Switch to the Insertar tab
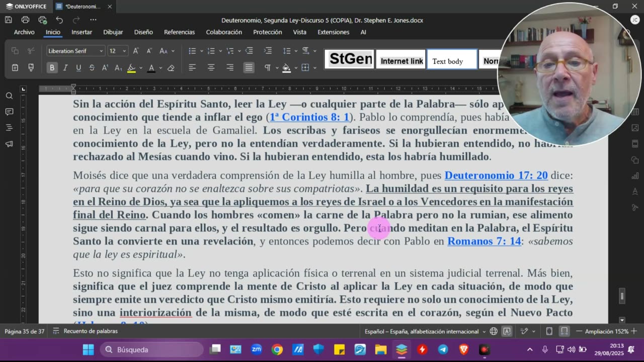This screenshot has height=362, width=644. point(82,32)
